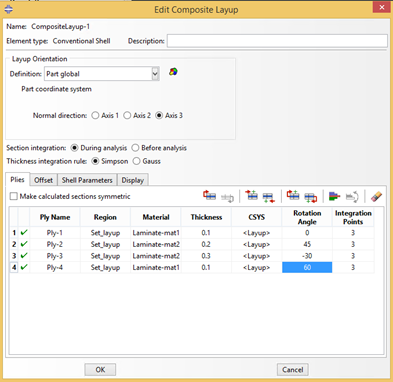The height and width of the screenshot is (382, 393).
Task: Select Gauss thickness integration rule
Action: point(136,161)
